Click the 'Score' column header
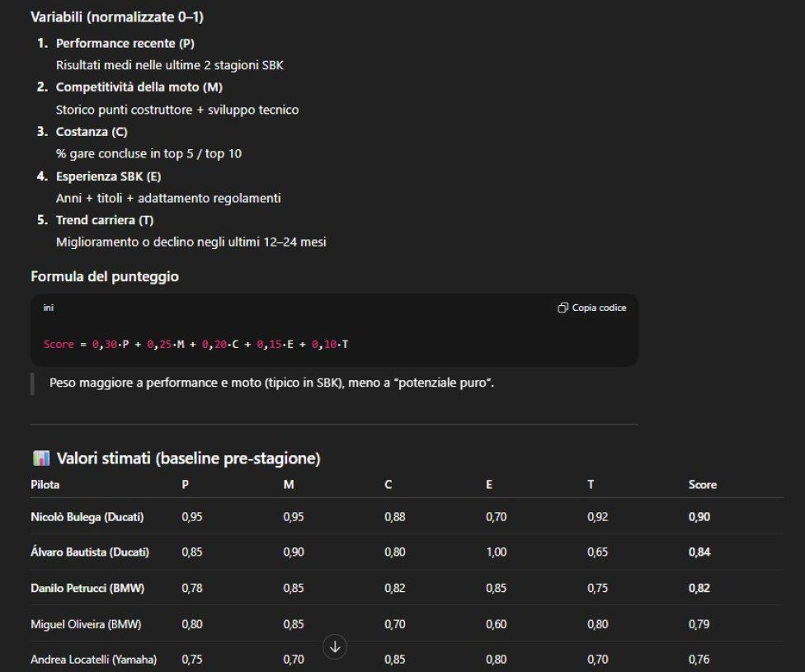The width and height of the screenshot is (805, 672). click(x=703, y=485)
